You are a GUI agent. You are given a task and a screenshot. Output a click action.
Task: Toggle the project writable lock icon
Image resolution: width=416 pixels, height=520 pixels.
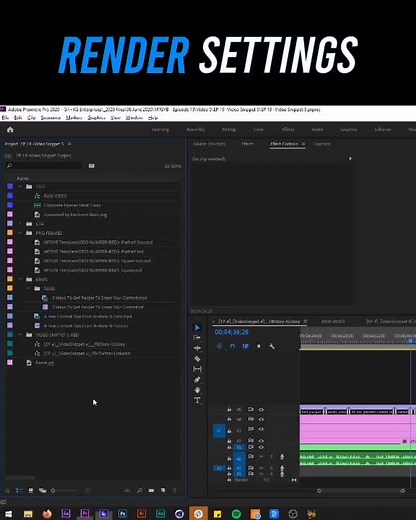tap(8, 491)
